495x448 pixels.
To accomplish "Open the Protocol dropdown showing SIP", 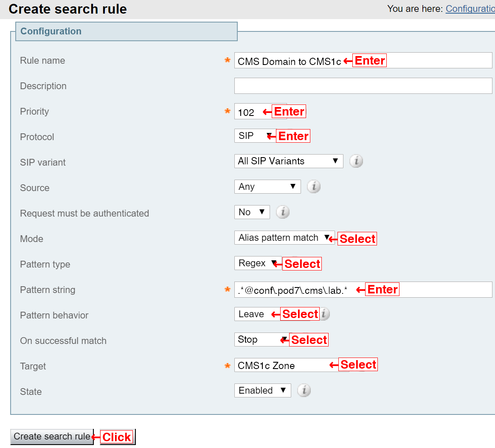I will click(255, 136).
